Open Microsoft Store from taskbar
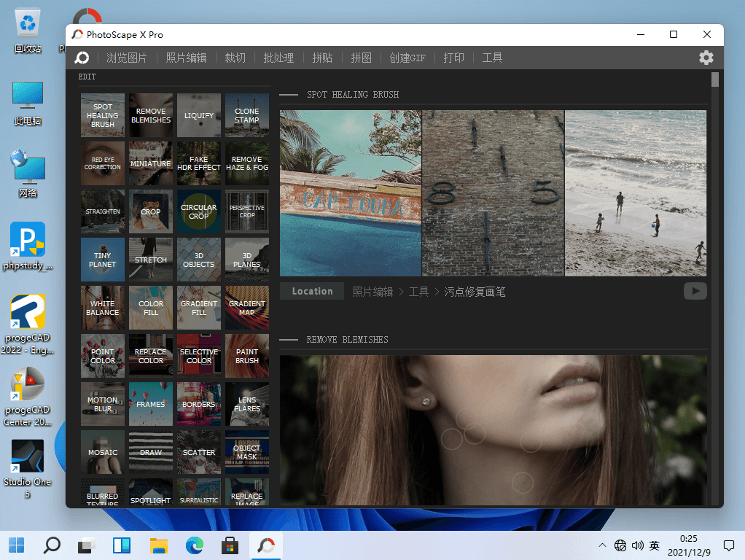The image size is (745, 560). 230,545
